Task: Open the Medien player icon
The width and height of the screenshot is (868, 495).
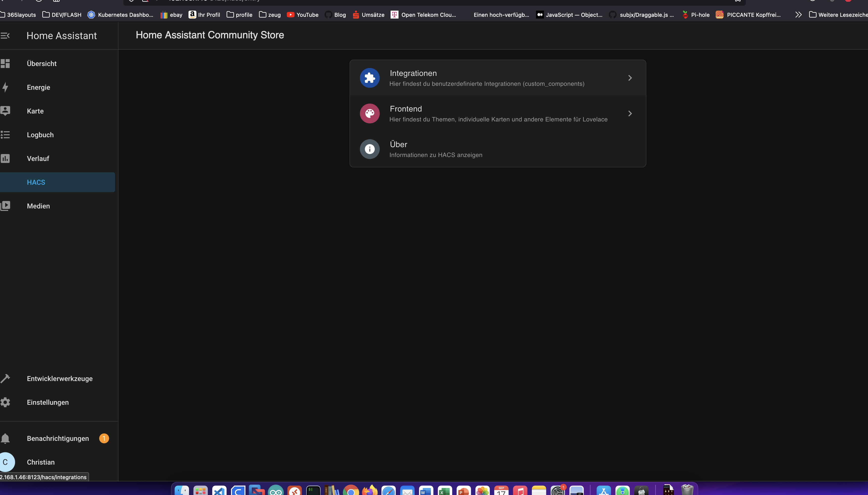Action: coord(5,206)
